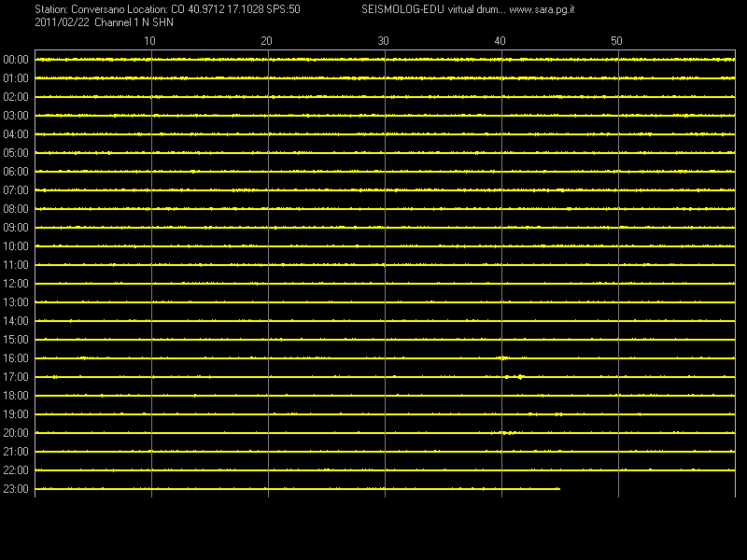The image size is (747, 560).
Task: Click the 09:00 time label
Action: point(16,228)
